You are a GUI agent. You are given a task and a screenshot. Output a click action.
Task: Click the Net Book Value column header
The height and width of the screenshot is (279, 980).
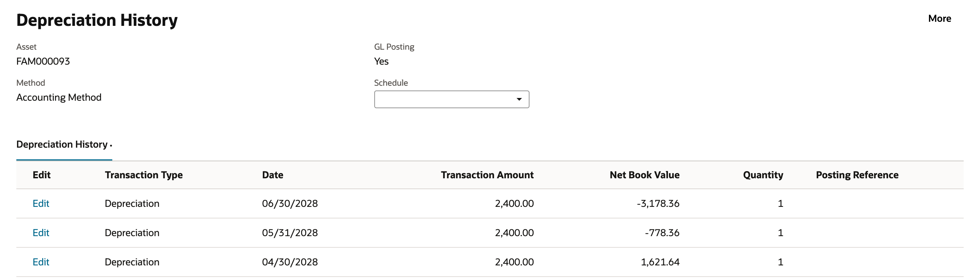tap(644, 175)
